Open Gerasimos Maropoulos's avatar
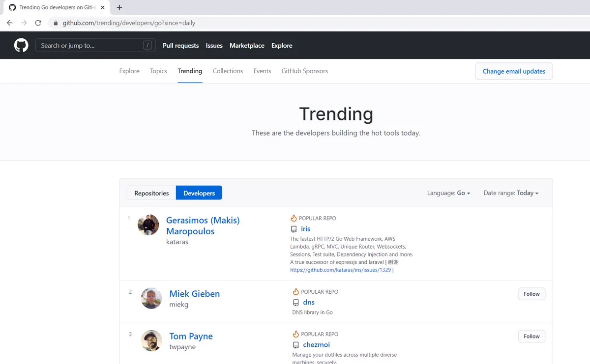590x364 pixels. pyautogui.click(x=148, y=225)
